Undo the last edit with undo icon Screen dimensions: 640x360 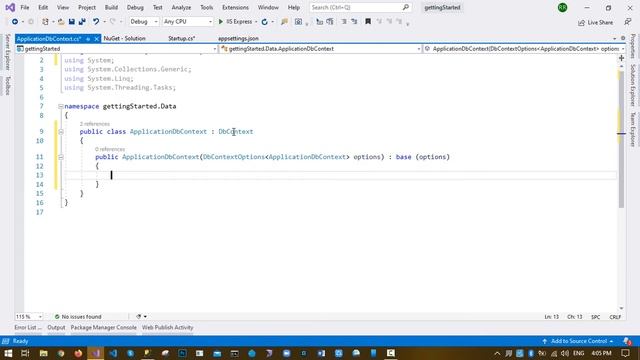(96, 22)
